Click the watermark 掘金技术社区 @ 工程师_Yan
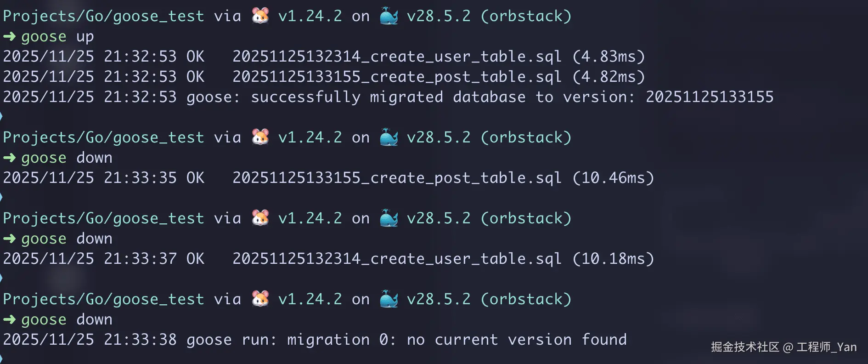The width and height of the screenshot is (868, 364). tap(784, 347)
